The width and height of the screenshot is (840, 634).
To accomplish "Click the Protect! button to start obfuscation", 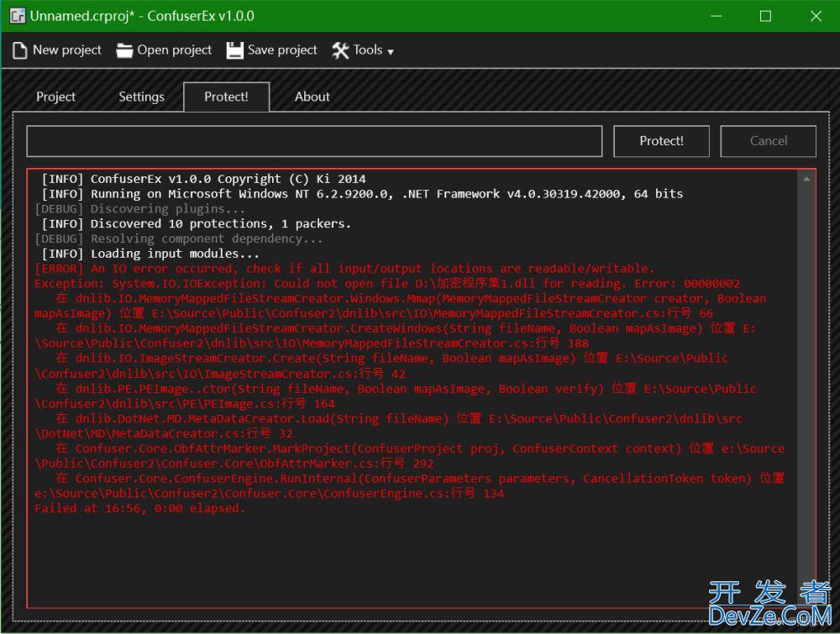I will 661,141.
